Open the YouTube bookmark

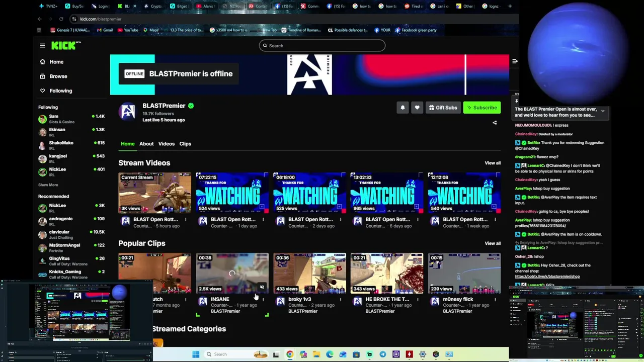point(127,30)
